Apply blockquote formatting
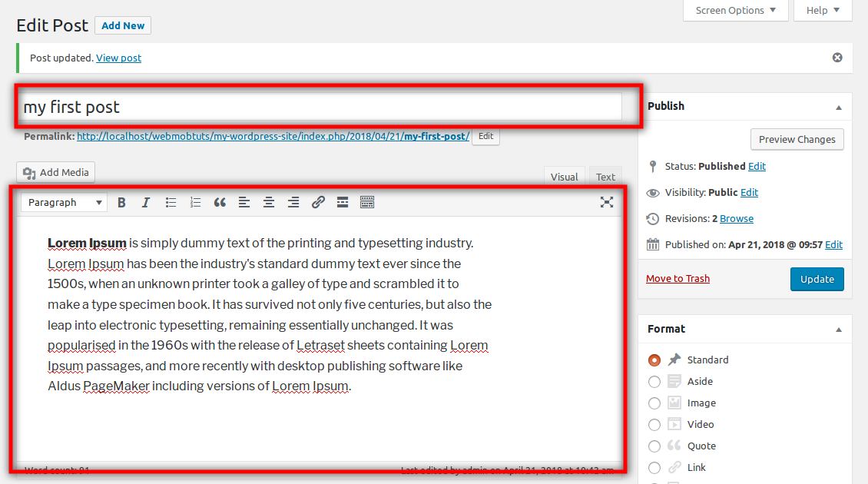This screenshot has height=484, width=868. pos(220,202)
